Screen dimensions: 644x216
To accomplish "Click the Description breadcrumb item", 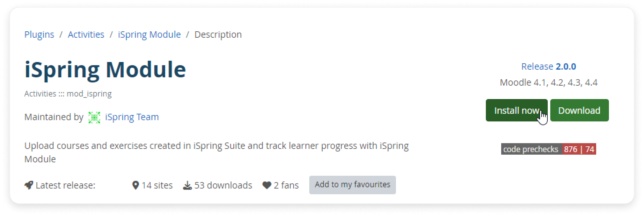I will click(x=218, y=35).
